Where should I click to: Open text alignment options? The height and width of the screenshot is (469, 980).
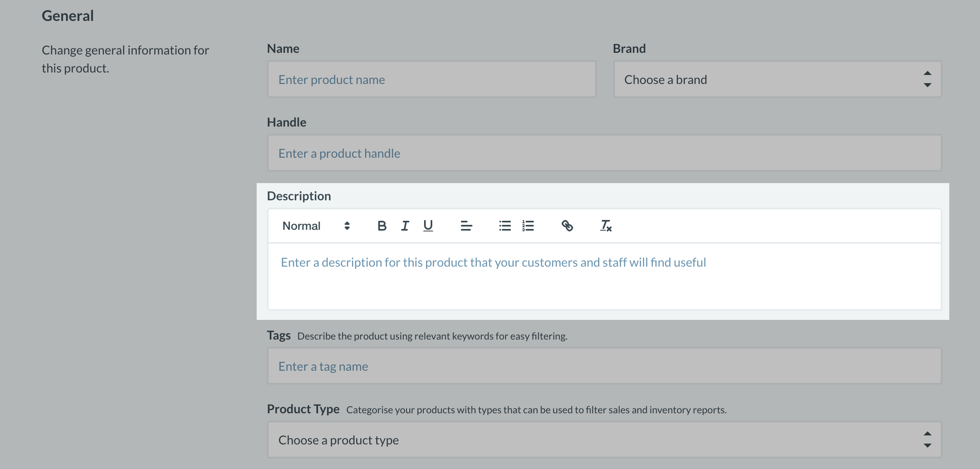pos(466,226)
